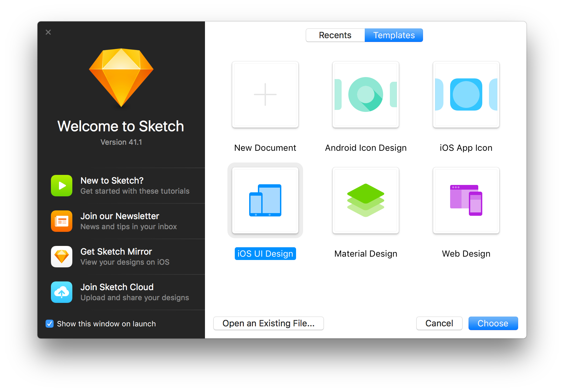The width and height of the screenshot is (564, 392).
Task: Click the Android Icon Design label
Action: coord(366,148)
